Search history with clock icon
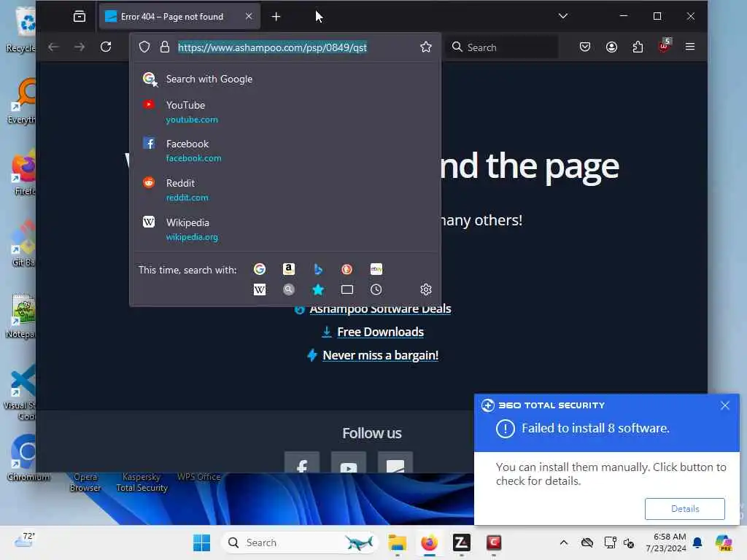This screenshot has height=560, width=747. coord(376,289)
